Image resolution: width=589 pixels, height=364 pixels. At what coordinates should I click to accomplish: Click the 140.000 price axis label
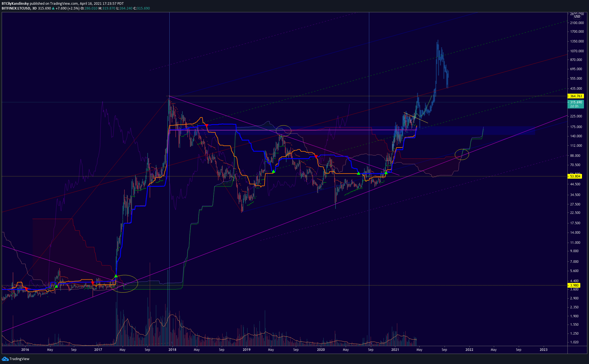[576, 136]
